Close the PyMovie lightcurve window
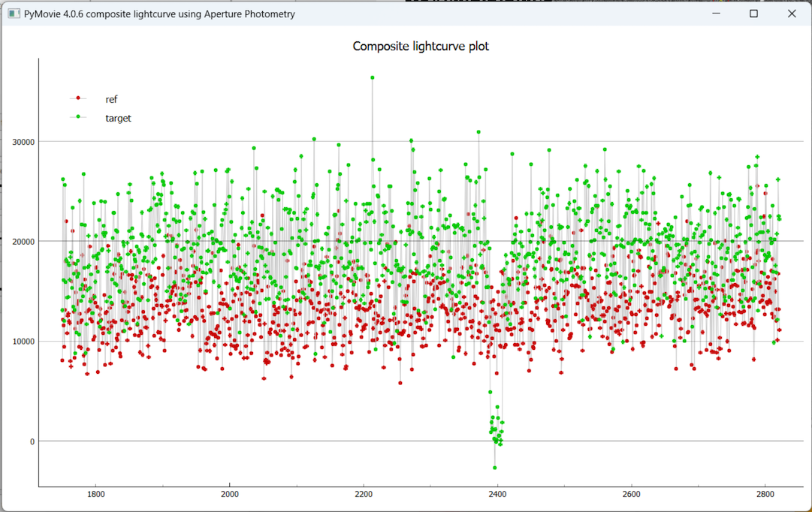This screenshot has width=812, height=512. pyautogui.click(x=792, y=14)
